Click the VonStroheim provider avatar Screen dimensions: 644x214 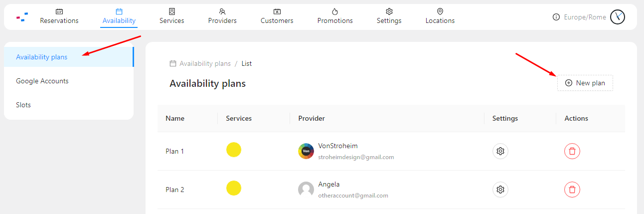pos(306,151)
